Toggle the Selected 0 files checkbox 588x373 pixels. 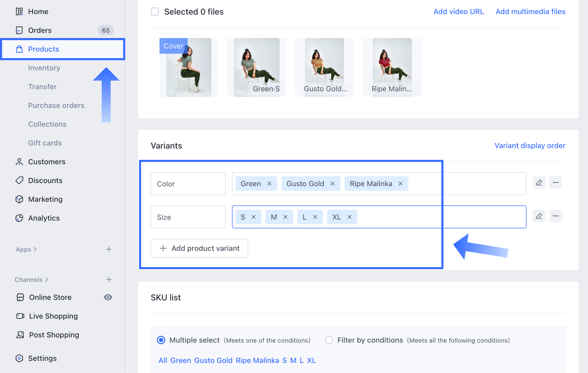(x=155, y=12)
